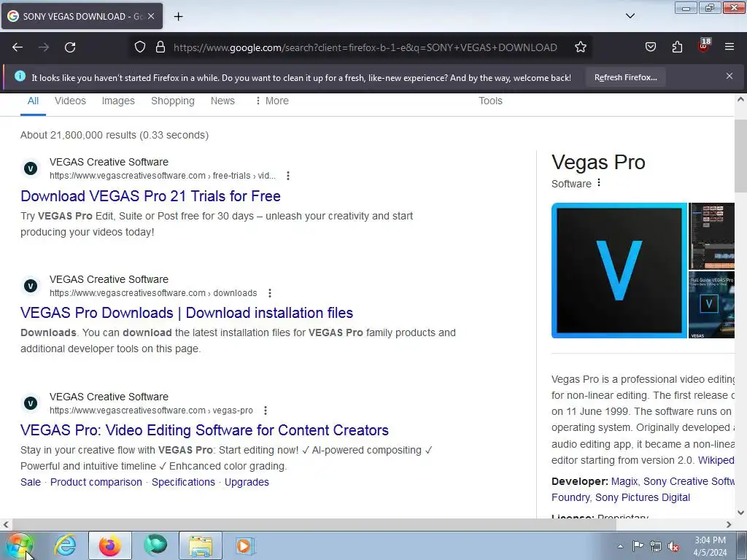The width and height of the screenshot is (747, 560).
Task: Open VEGAS Pro Video Editing Software link
Action: coord(204,430)
